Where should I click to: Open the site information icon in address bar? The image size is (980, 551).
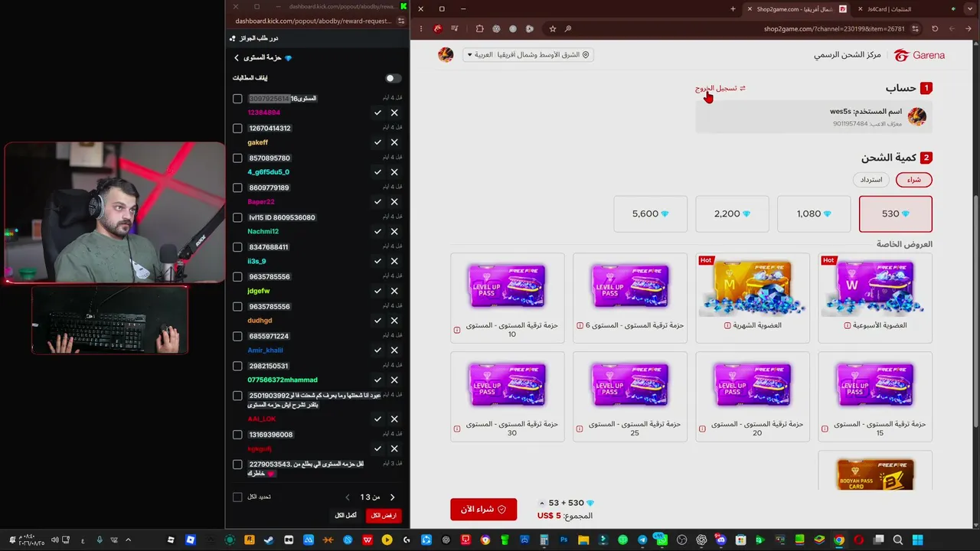pos(915,29)
